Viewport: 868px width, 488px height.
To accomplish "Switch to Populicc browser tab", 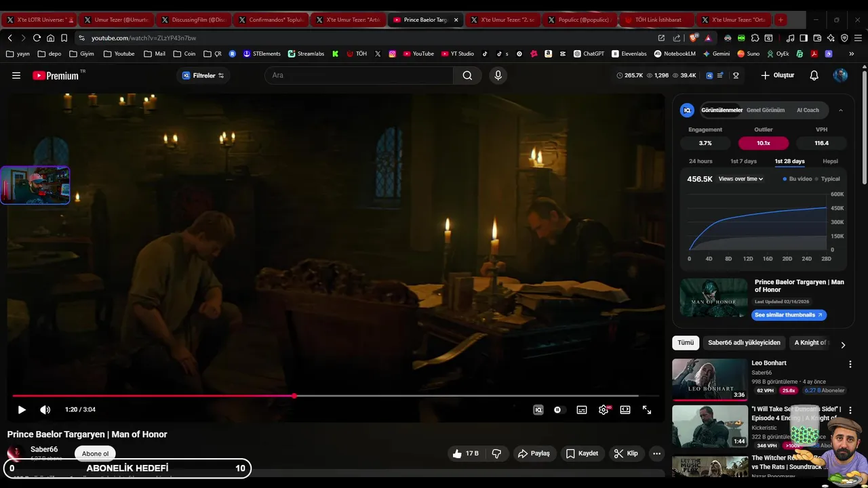I will (x=579, y=20).
